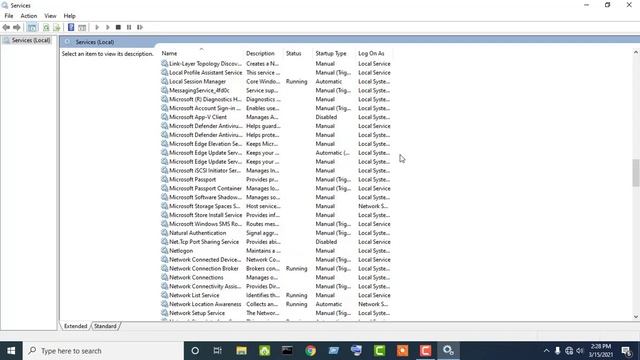Screen dimensions: 640x360
Task: Select the Network Connected Device... row
Action: (x=276, y=260)
